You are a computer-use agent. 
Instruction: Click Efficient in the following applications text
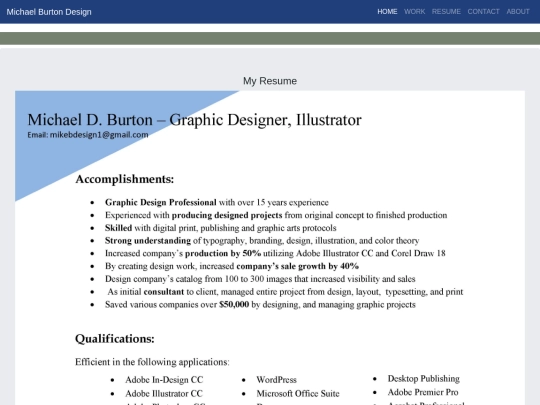tap(152, 362)
